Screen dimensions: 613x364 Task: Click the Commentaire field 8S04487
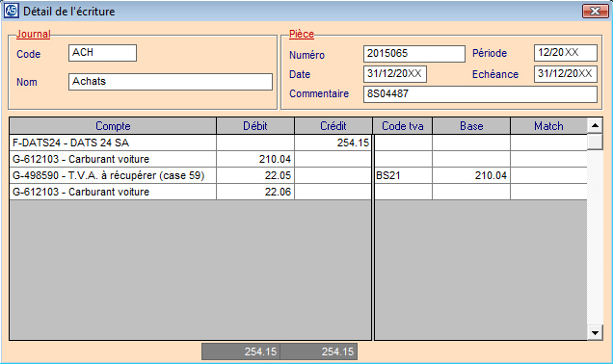[x=480, y=94]
